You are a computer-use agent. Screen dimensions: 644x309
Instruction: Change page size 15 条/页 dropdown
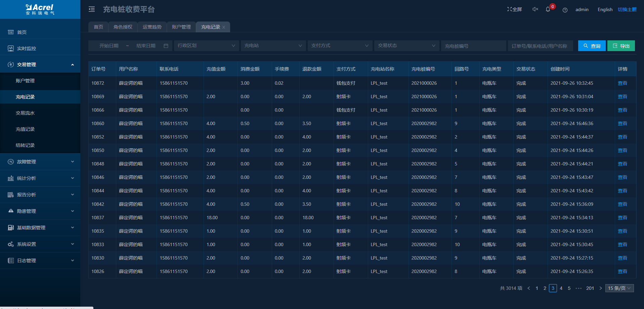pos(619,288)
